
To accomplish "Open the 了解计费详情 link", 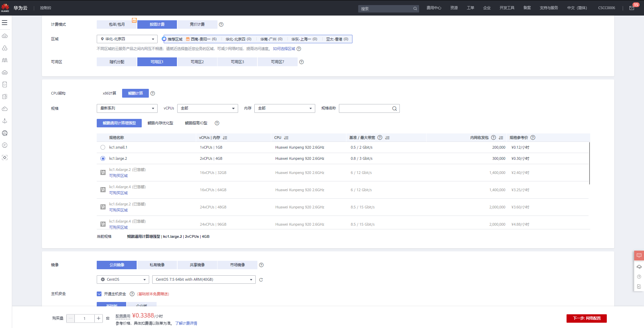I will pyautogui.click(x=186, y=323).
